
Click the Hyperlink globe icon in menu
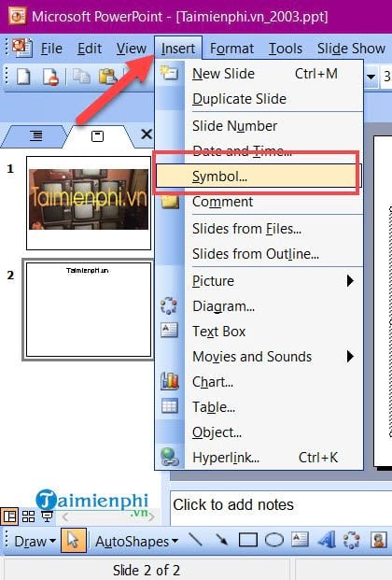[x=170, y=457]
